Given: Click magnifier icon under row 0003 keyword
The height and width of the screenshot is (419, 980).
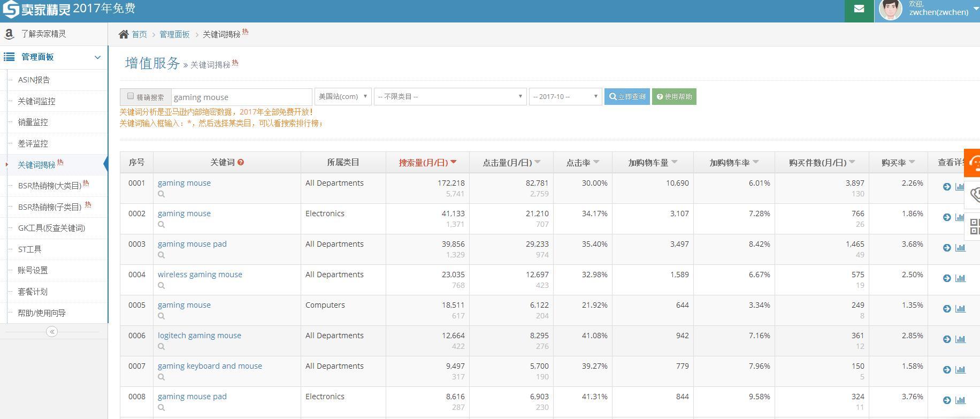Looking at the screenshot, I should (161, 255).
